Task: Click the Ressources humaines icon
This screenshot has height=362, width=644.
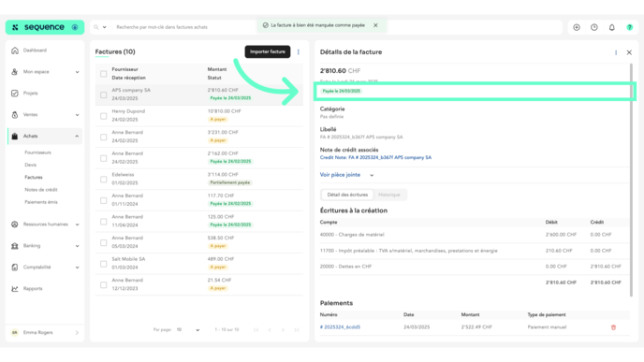Action: tap(15, 224)
